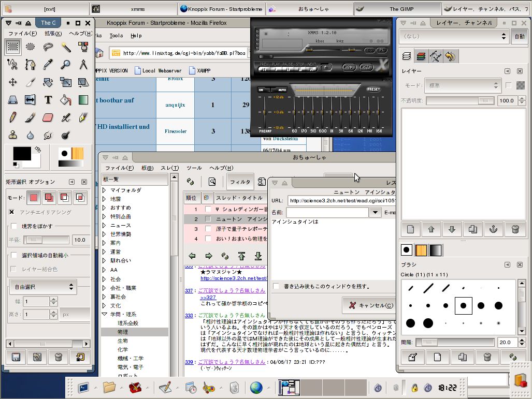This screenshot has width=532, height=399.
Task: Select the Pencil tool
Action: point(13,117)
